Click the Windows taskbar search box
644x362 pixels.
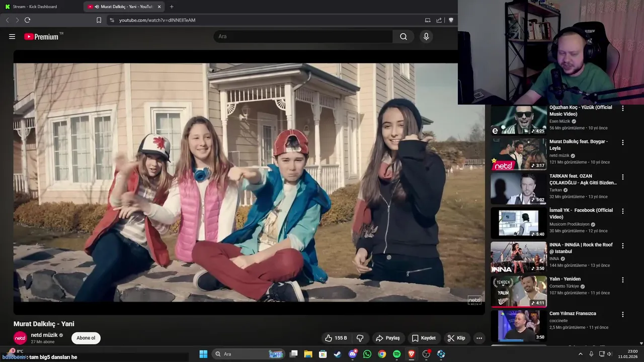(248, 354)
